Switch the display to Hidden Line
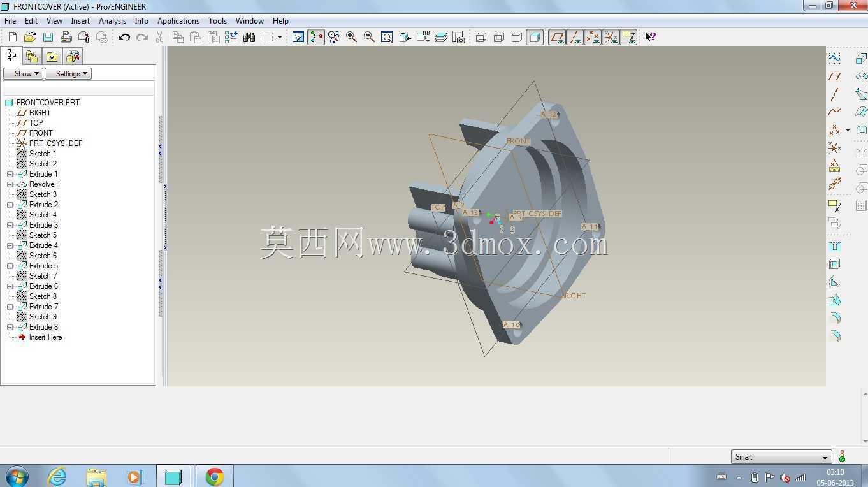Viewport: 868px width, 487px height. click(499, 37)
